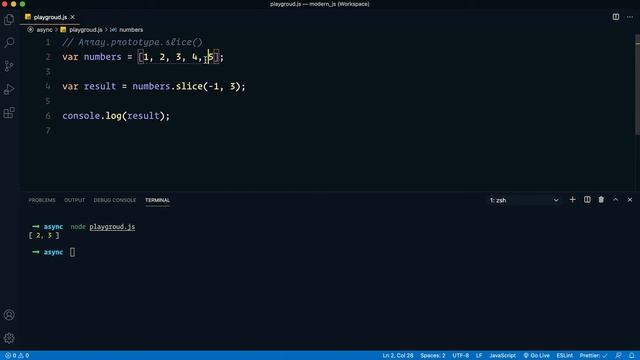Open the Extensions view
640x360 pixels.
[9, 113]
